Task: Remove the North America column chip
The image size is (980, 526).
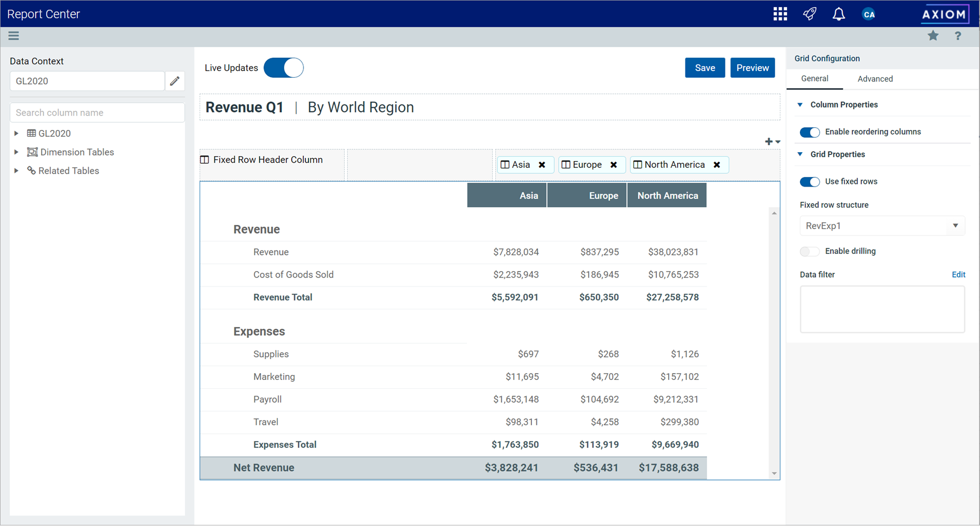Action: click(x=717, y=165)
